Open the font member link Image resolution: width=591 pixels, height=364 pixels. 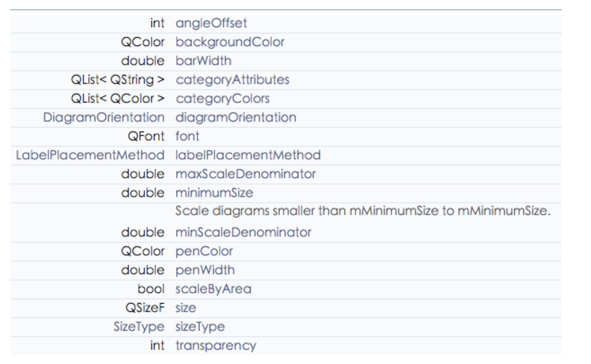[187, 136]
